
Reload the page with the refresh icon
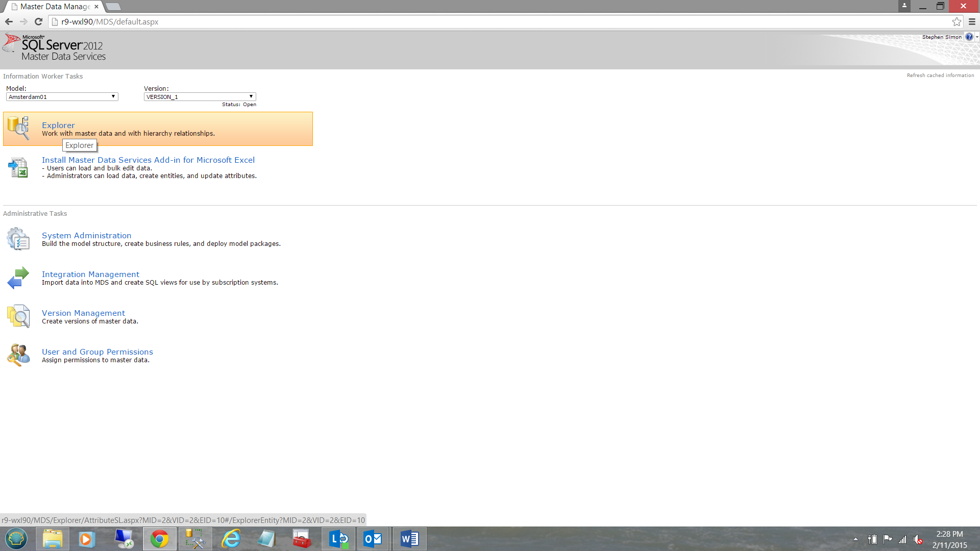(38, 21)
